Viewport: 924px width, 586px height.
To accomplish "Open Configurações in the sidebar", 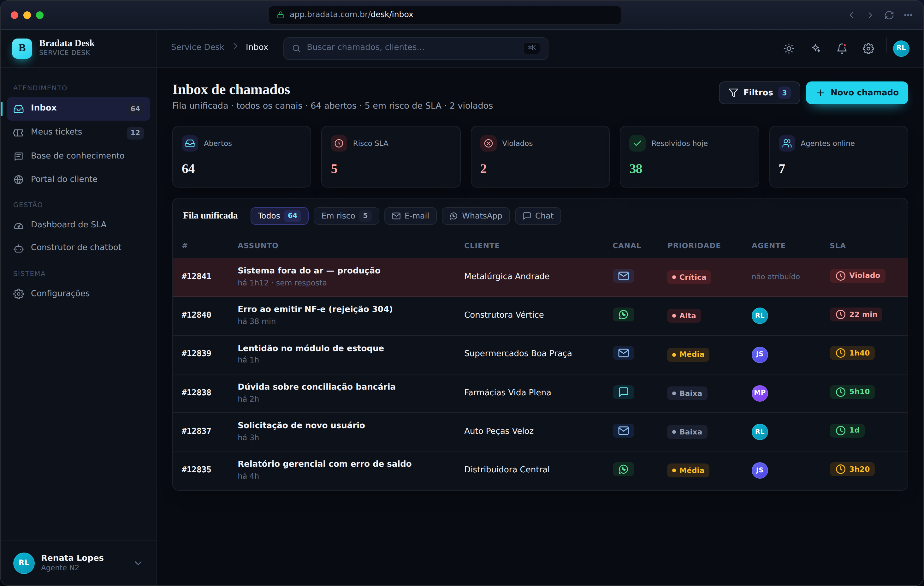I will (x=78, y=293).
